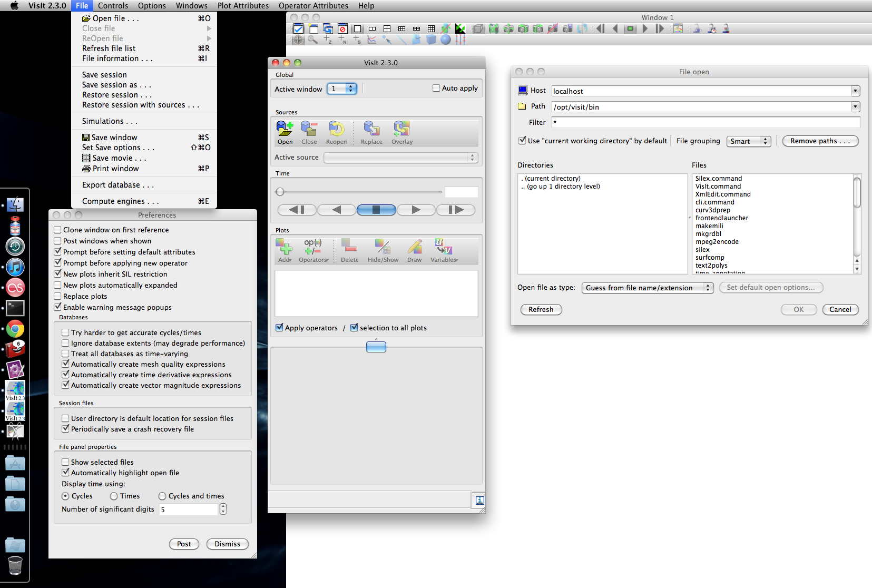Toggle the selection to all plots checkbox

354,327
